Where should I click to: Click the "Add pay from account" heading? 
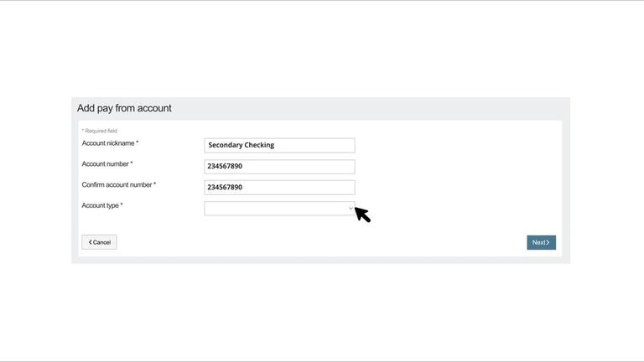[124, 108]
